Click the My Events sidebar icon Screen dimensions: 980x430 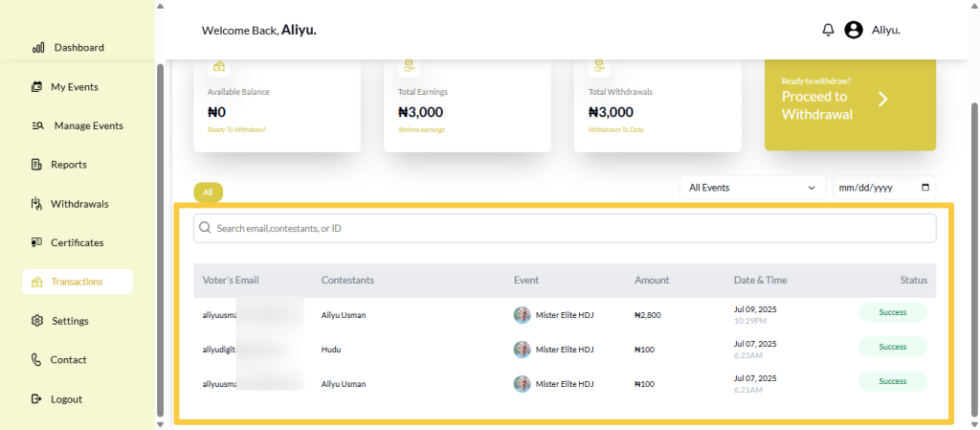[37, 87]
